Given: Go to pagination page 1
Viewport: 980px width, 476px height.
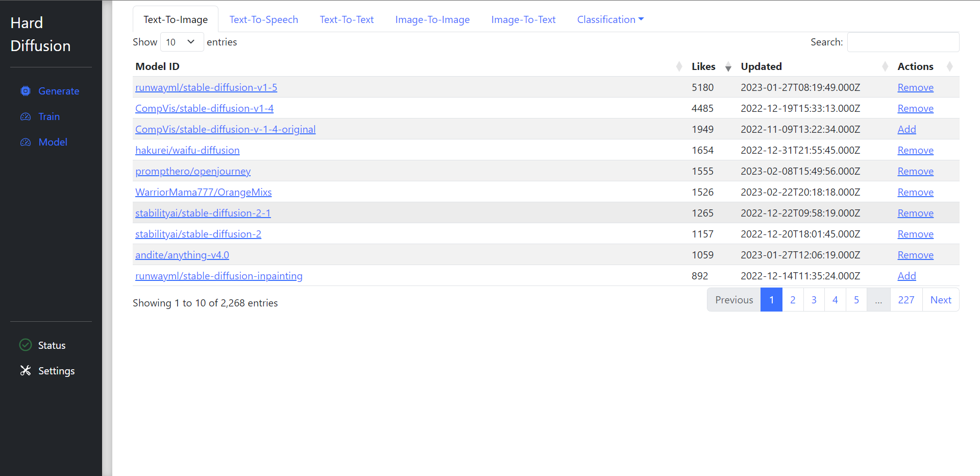Looking at the screenshot, I should pyautogui.click(x=771, y=300).
